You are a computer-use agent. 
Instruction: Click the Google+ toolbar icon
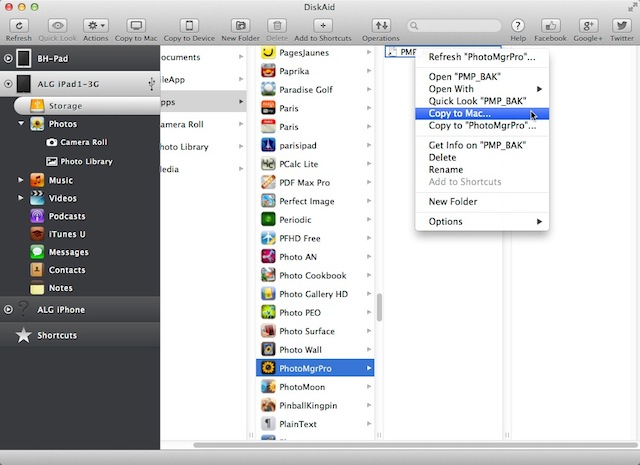(x=588, y=26)
